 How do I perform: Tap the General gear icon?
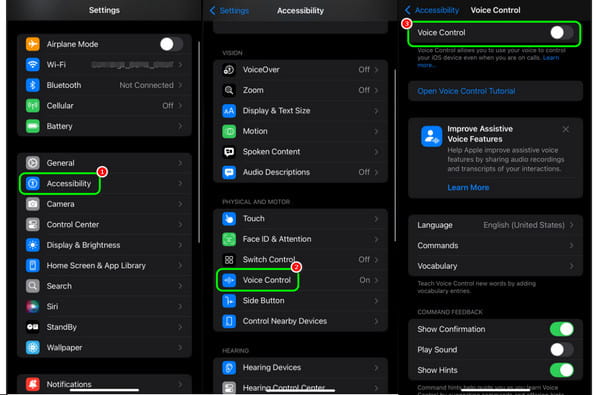33,163
